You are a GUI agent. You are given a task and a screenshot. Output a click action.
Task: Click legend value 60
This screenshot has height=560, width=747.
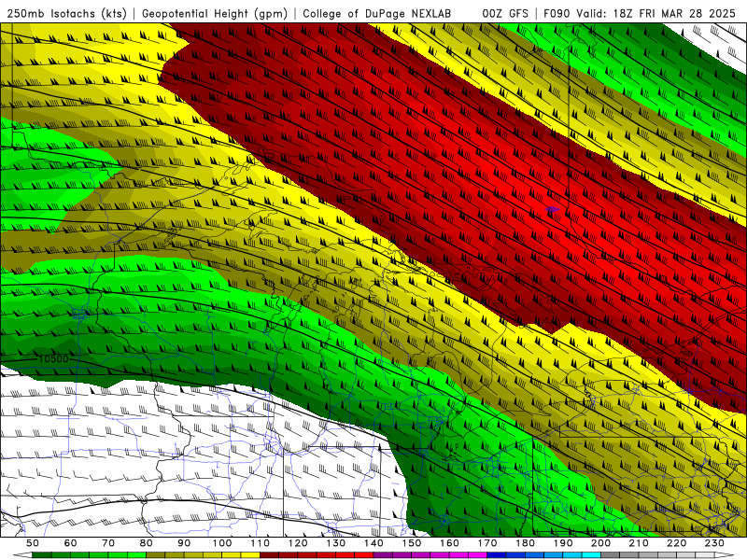point(71,543)
